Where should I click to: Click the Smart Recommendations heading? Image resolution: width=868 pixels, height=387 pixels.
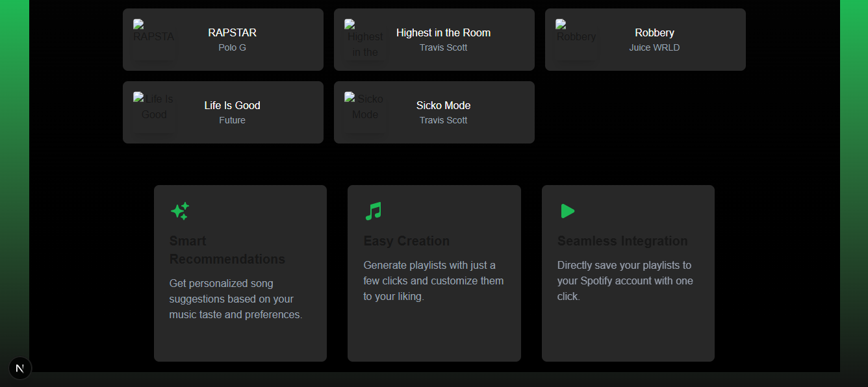point(227,250)
